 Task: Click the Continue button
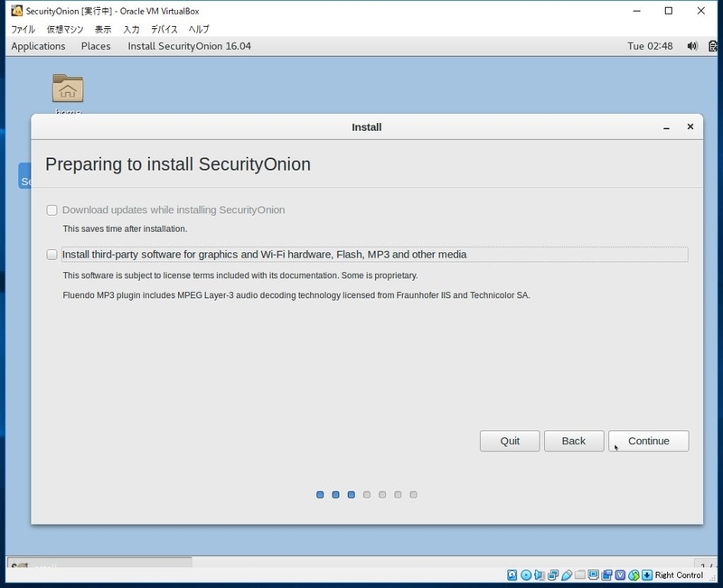(x=649, y=441)
